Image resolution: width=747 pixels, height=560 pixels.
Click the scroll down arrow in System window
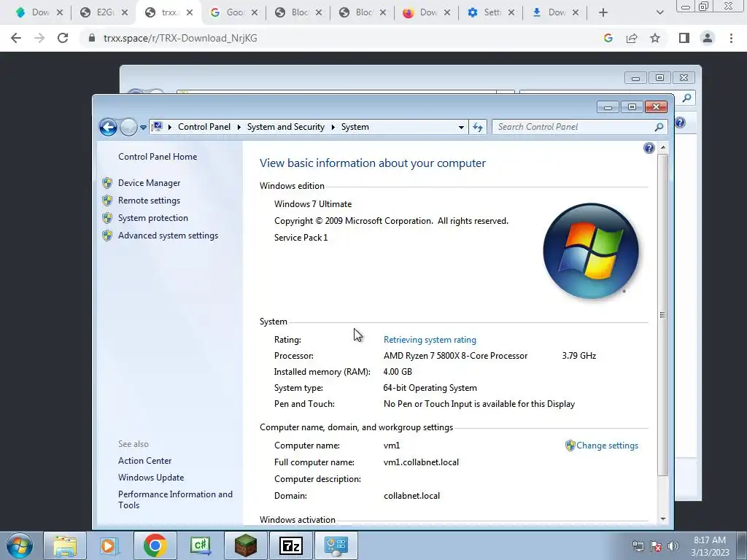pos(662,519)
